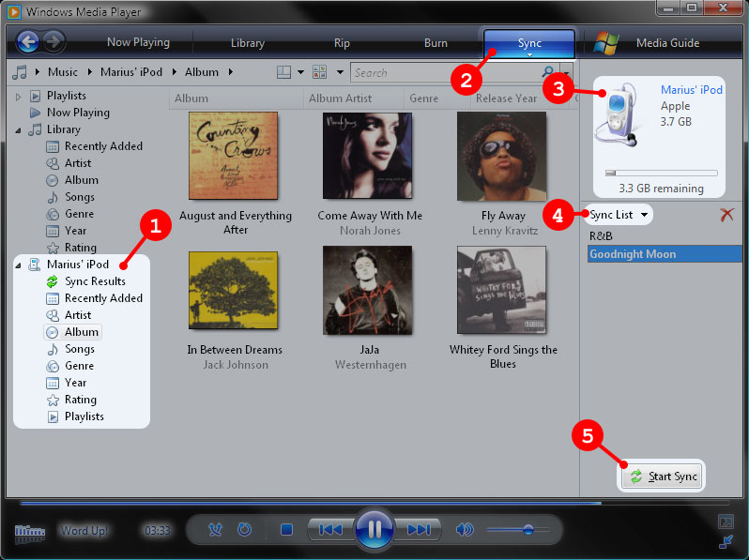The height and width of the screenshot is (560, 749).
Task: Click the playback seek bar
Action: click(374, 503)
